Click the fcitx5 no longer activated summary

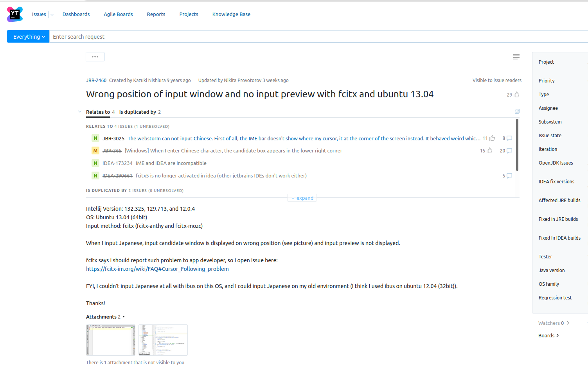221,176
